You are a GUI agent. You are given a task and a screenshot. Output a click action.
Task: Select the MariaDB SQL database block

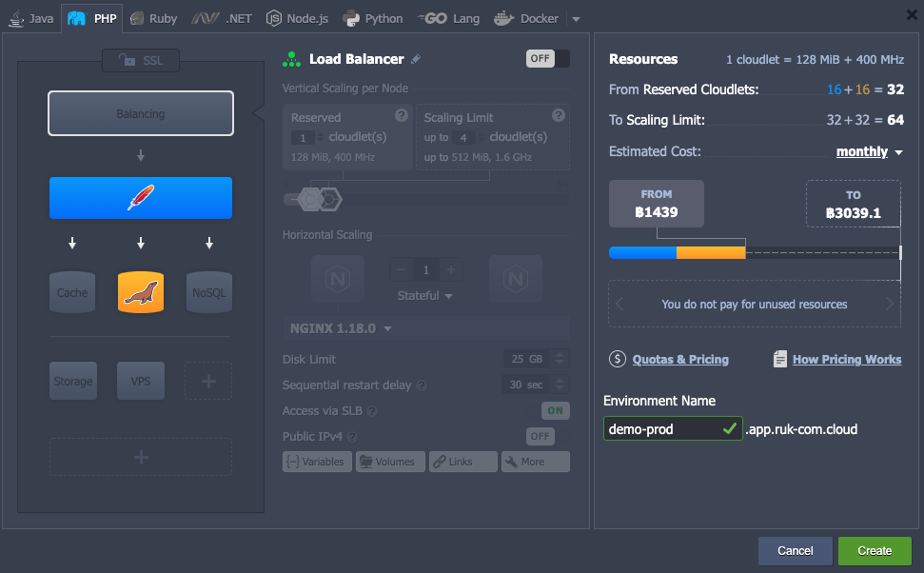tap(141, 292)
